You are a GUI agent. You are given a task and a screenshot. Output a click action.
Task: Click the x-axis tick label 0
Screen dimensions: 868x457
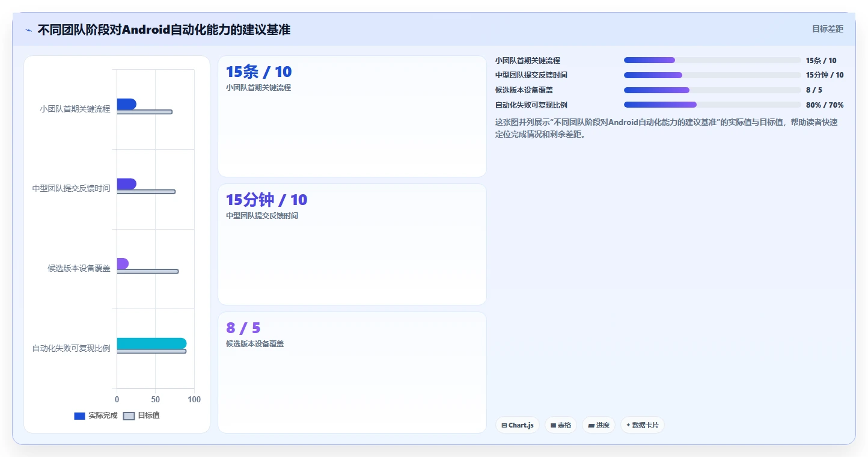tap(117, 399)
